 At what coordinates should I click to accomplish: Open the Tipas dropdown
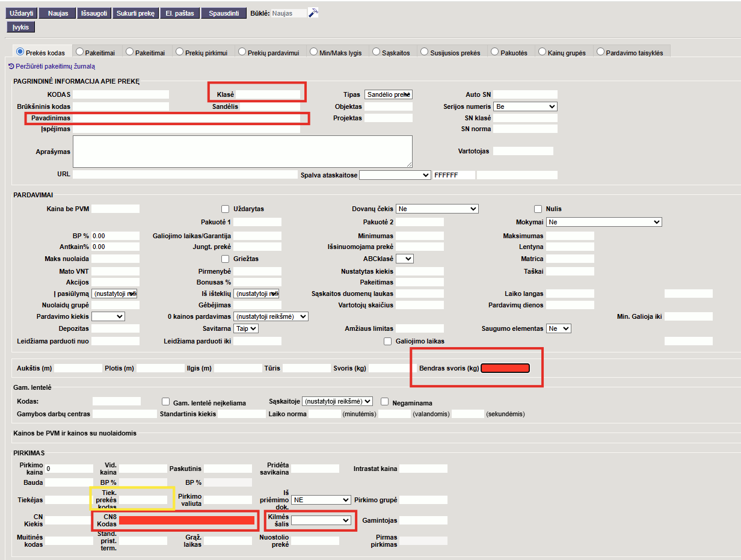pos(389,94)
